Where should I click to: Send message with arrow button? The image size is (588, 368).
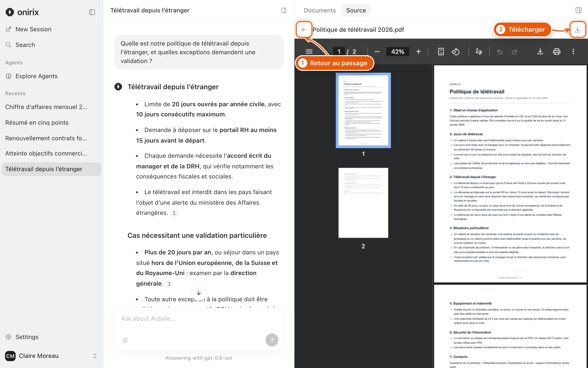(x=272, y=340)
